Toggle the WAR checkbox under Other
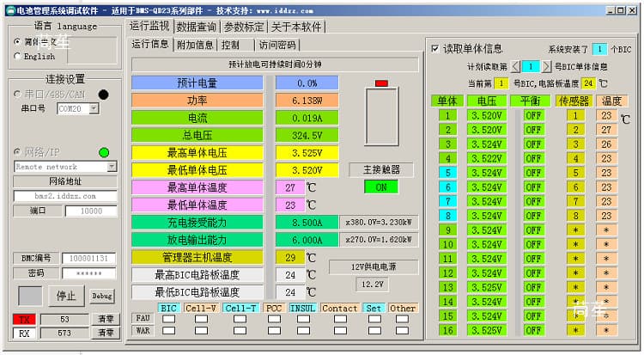 [x=402, y=330]
